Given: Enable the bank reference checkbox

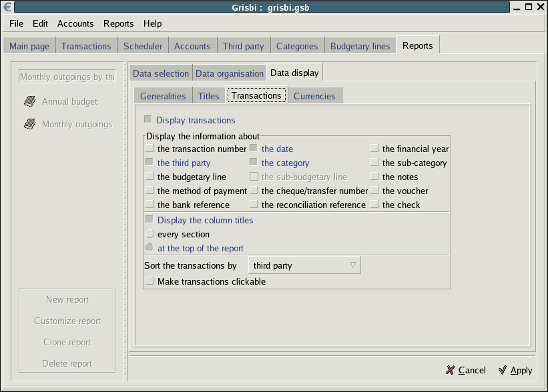Looking at the screenshot, I should (150, 204).
